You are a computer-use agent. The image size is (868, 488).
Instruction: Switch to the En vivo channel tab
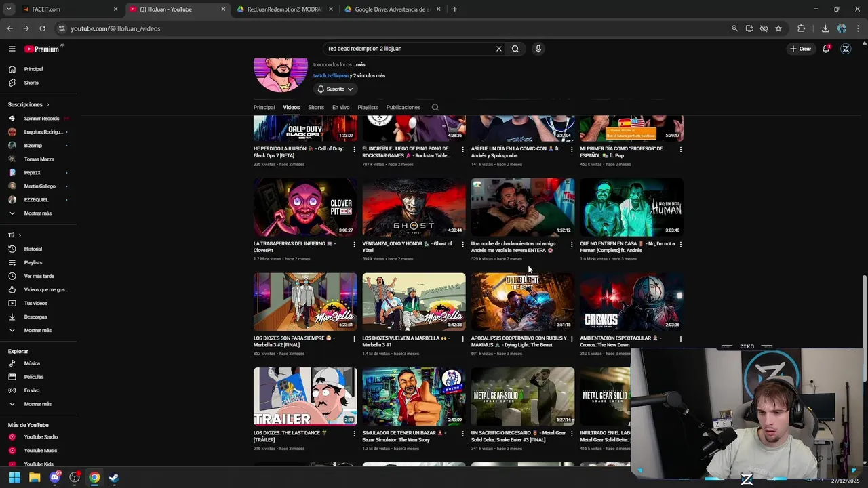(x=340, y=107)
